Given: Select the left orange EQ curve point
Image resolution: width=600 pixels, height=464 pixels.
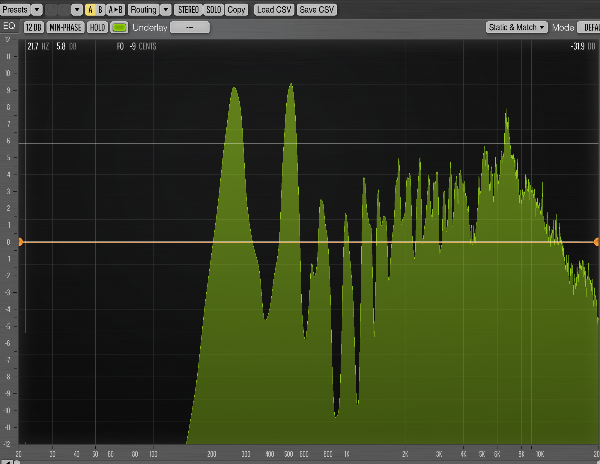Looking at the screenshot, I should (x=21, y=242).
